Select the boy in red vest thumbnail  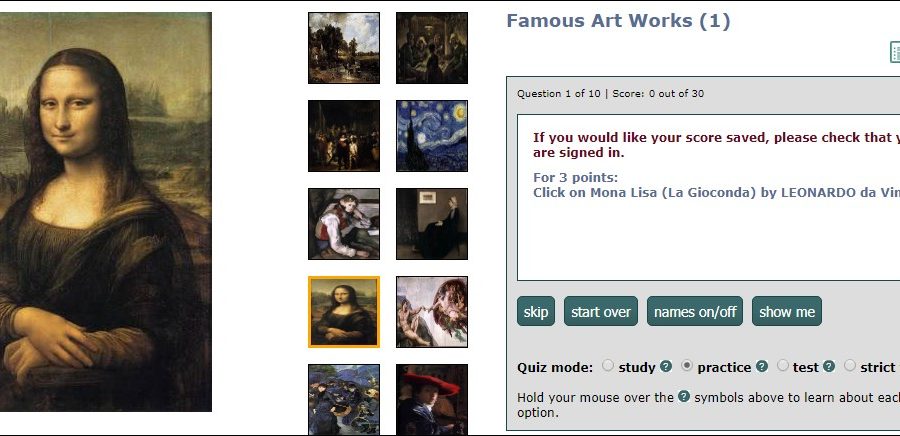click(344, 224)
